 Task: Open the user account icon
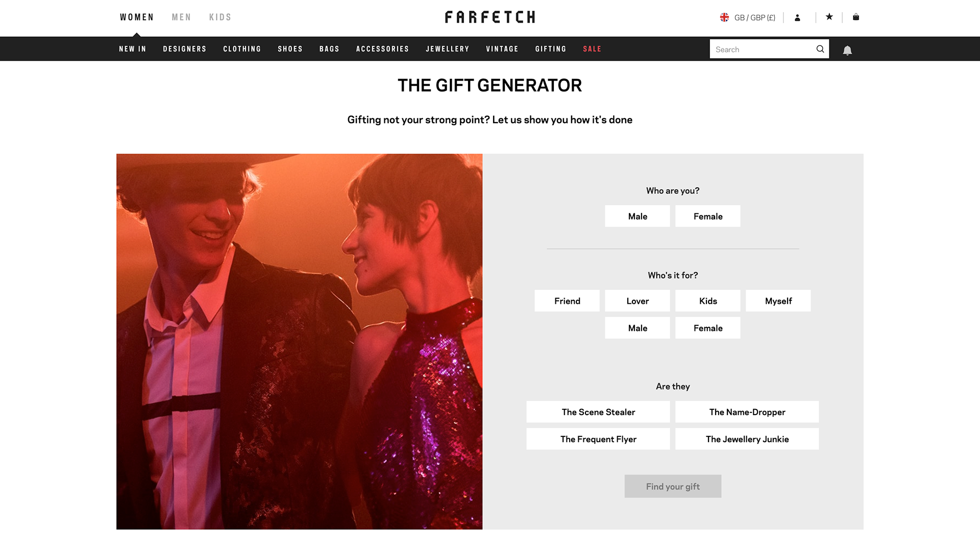797,18
